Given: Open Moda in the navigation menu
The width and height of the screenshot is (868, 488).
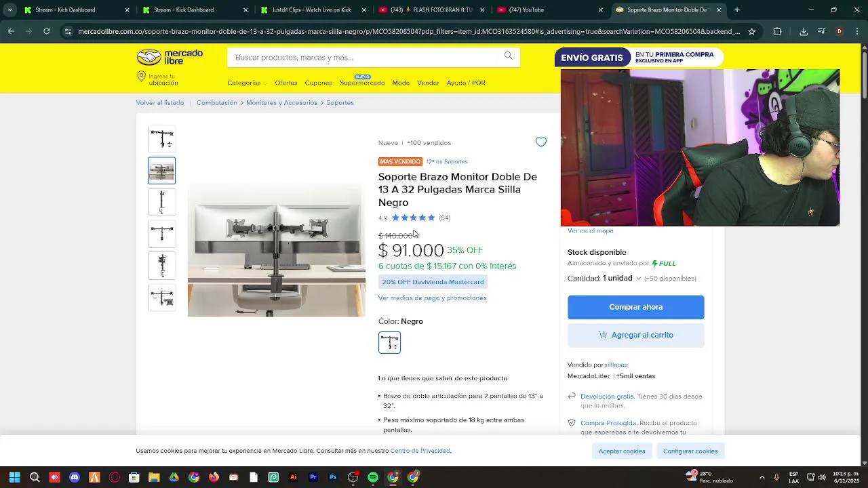Looking at the screenshot, I should coord(401,83).
